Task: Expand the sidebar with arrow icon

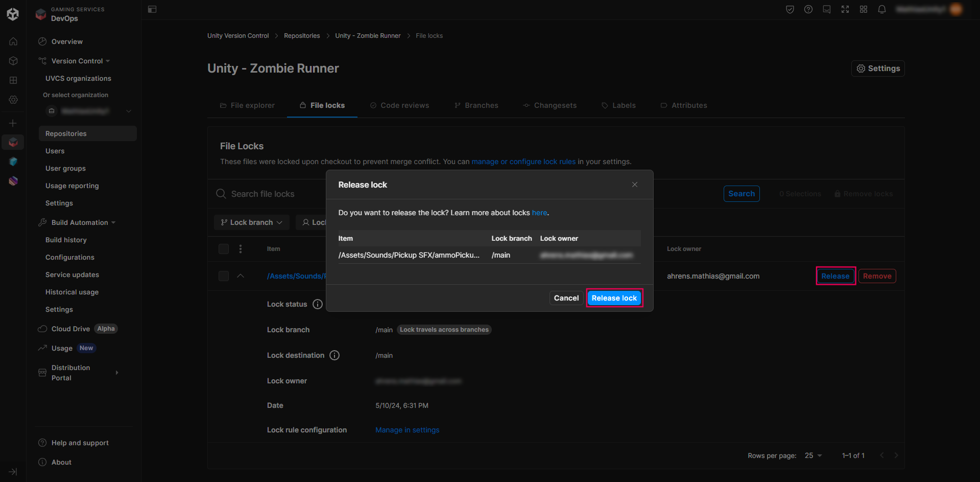Action: coord(13,471)
